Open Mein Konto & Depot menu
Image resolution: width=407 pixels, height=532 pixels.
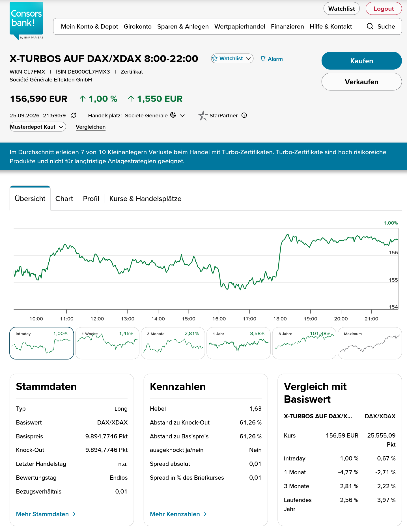click(89, 27)
